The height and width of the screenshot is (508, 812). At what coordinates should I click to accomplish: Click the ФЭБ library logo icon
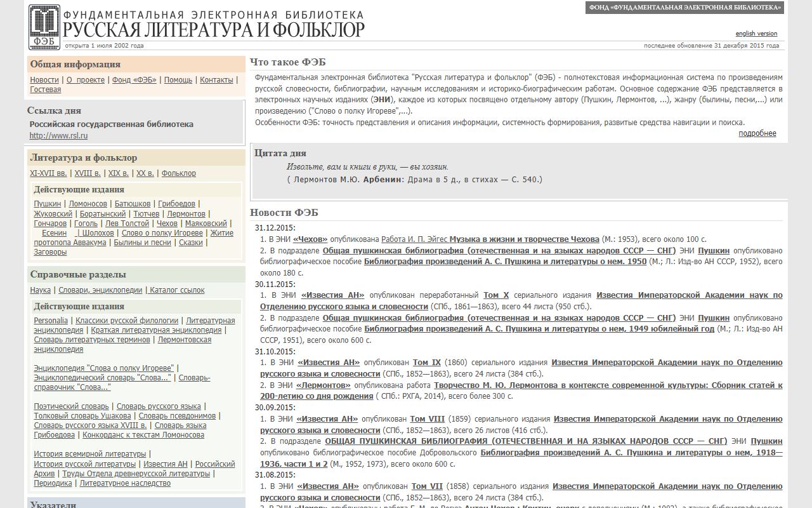pyautogui.click(x=44, y=27)
